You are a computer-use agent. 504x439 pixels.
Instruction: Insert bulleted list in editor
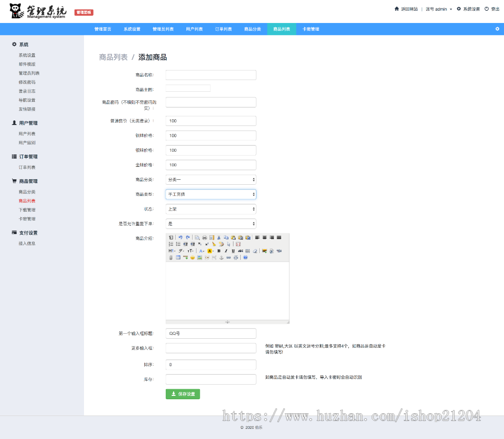pyautogui.click(x=178, y=244)
